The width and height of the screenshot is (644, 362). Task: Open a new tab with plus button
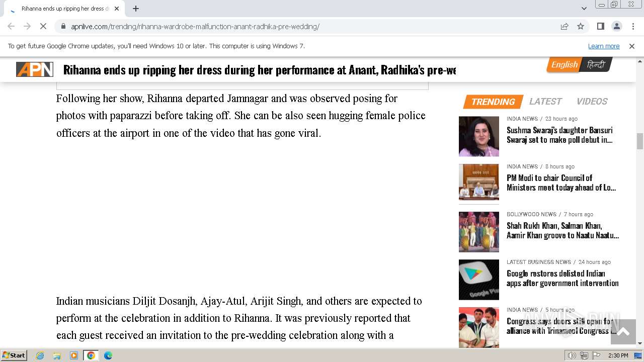click(136, 9)
